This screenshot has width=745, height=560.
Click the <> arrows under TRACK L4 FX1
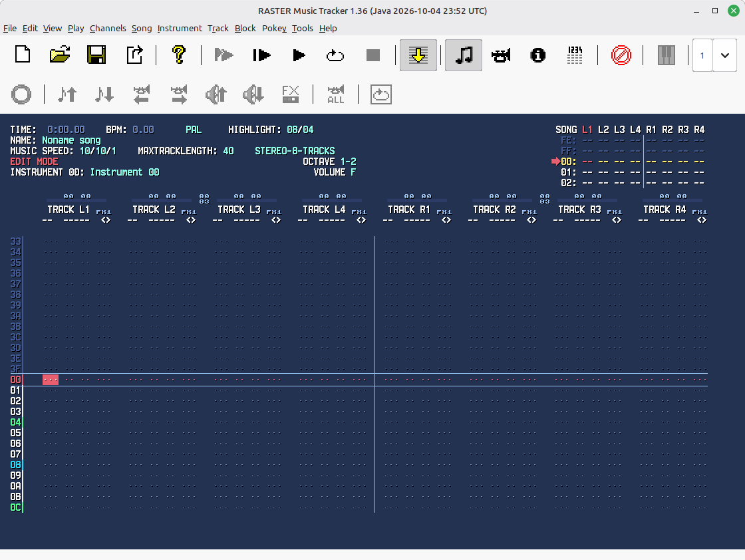pyautogui.click(x=361, y=220)
